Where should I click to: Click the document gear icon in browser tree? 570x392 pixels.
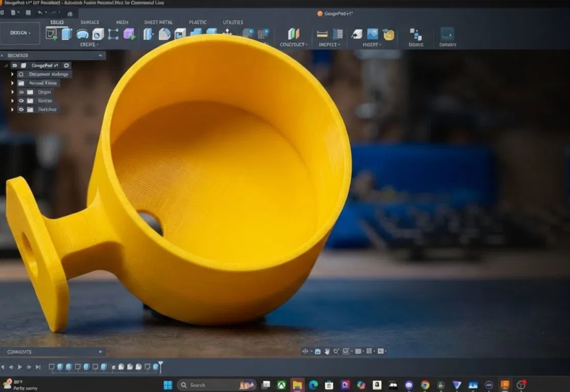click(x=21, y=74)
